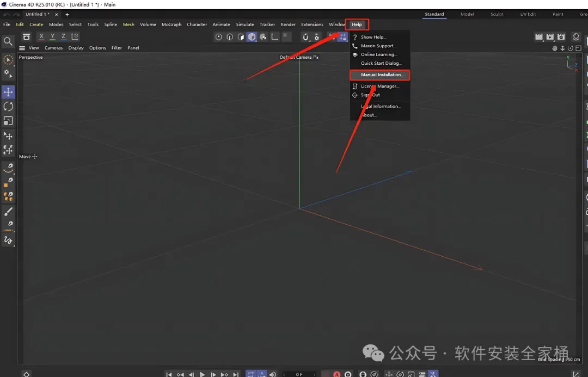This screenshot has height=377, width=588.
Task: Play the animation forward
Action: 202,374
